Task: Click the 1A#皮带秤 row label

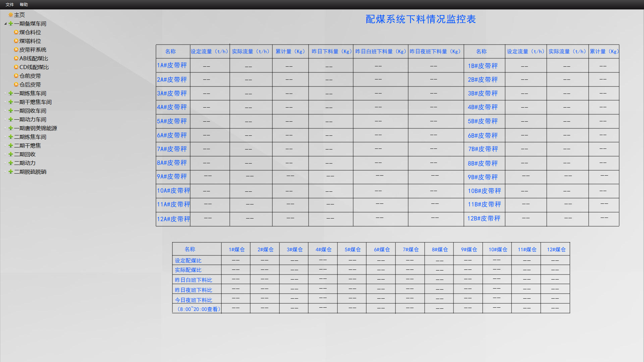Action: point(172,65)
